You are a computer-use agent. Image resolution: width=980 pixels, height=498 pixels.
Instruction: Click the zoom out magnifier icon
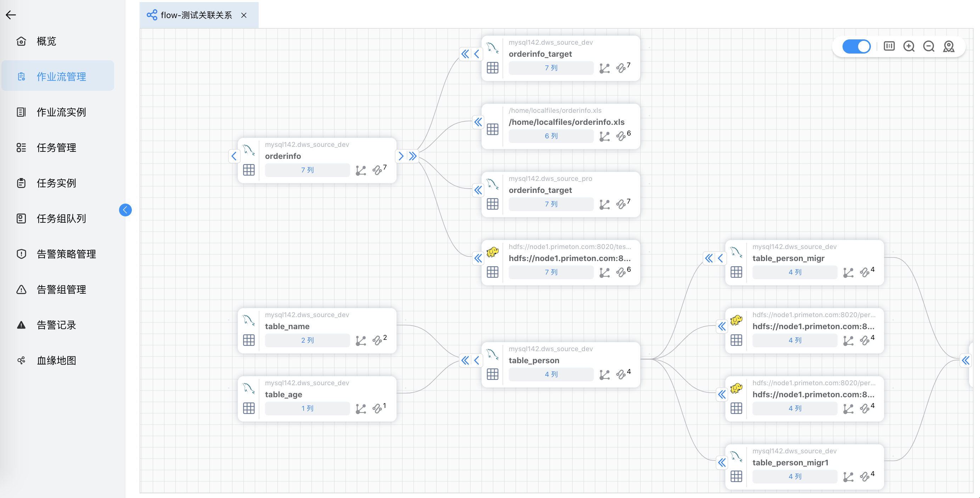pyautogui.click(x=928, y=46)
